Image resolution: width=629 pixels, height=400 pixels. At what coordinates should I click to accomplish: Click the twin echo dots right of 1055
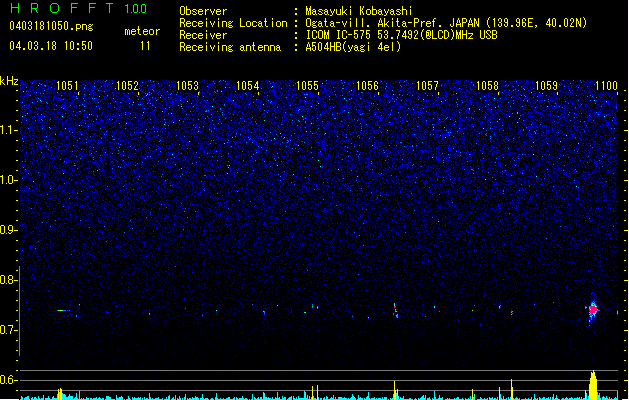315,307
